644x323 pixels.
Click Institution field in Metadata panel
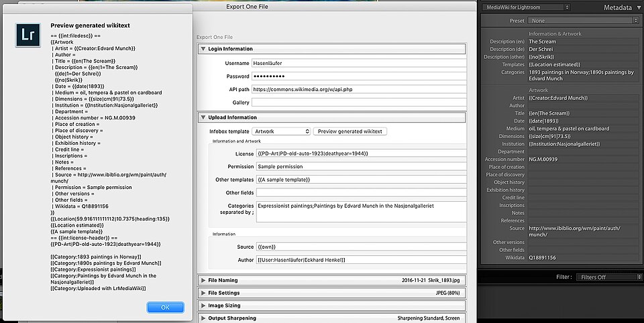tap(584, 144)
